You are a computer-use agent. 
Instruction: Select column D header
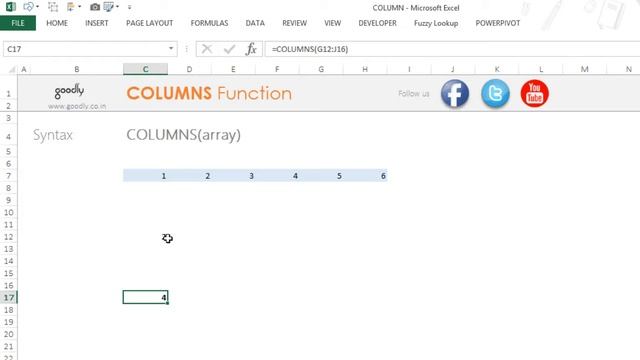point(189,69)
